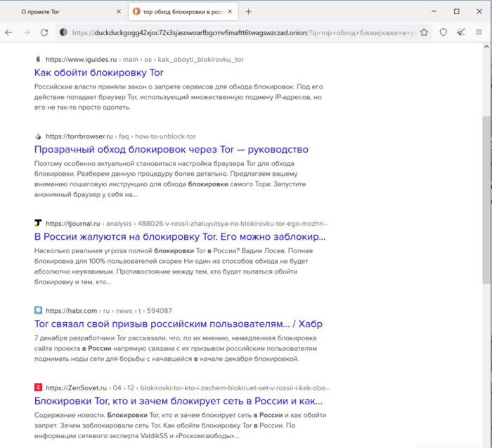Click the red ZenSovet favicon
Image resolution: width=492 pixels, height=448 pixels.
38,388
